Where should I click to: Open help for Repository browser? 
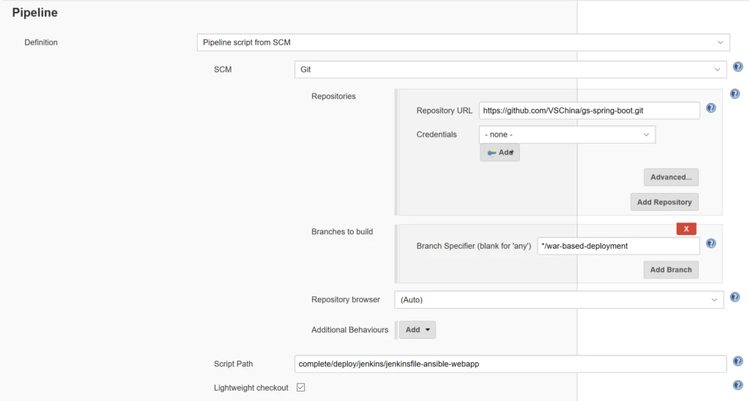coord(735,298)
